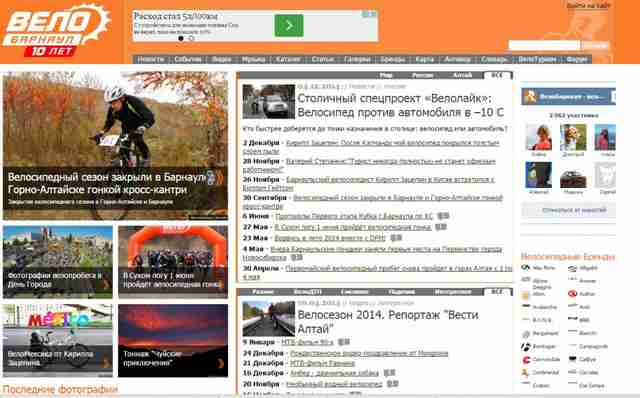Open the Форум menu item
The height and width of the screenshot is (398, 640).
pos(577,59)
